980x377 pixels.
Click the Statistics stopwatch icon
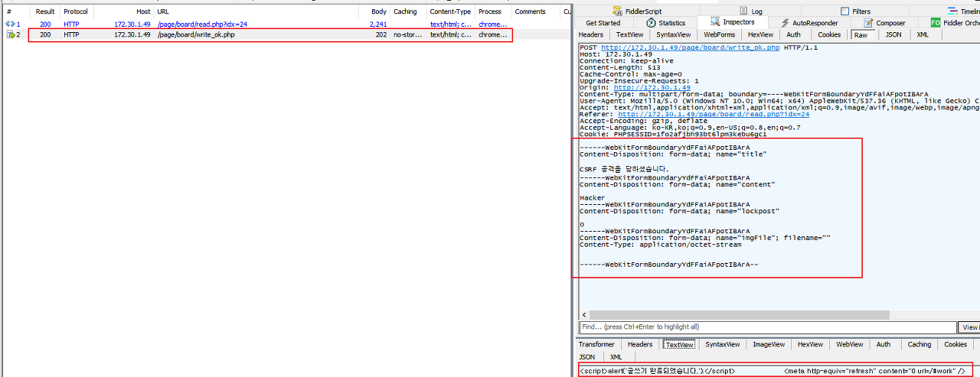(x=651, y=23)
